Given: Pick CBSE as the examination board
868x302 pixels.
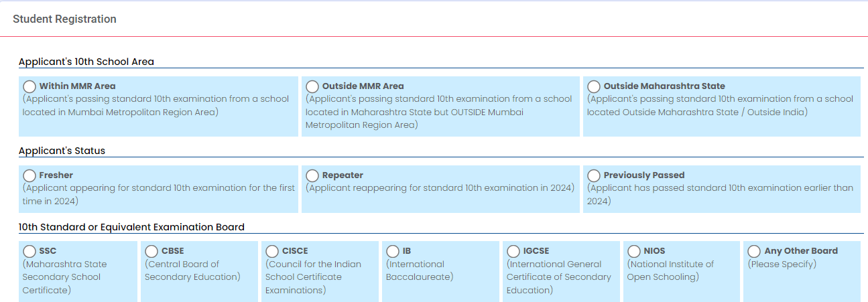Looking at the screenshot, I should click(x=151, y=251).
